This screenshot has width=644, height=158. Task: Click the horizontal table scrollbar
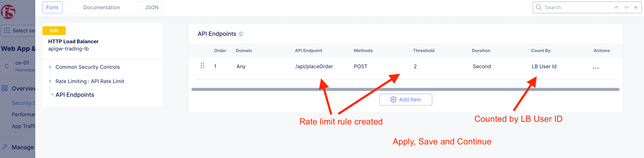click(x=405, y=89)
